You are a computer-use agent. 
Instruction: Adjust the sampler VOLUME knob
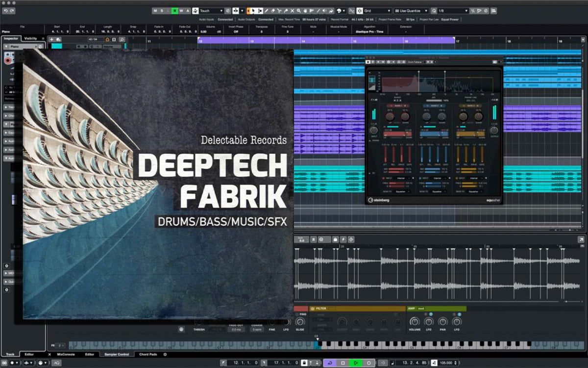(415, 322)
